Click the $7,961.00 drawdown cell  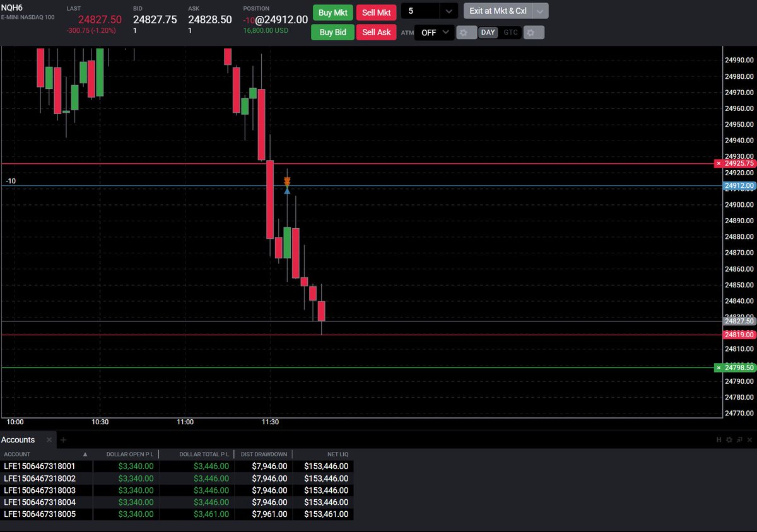coord(269,514)
